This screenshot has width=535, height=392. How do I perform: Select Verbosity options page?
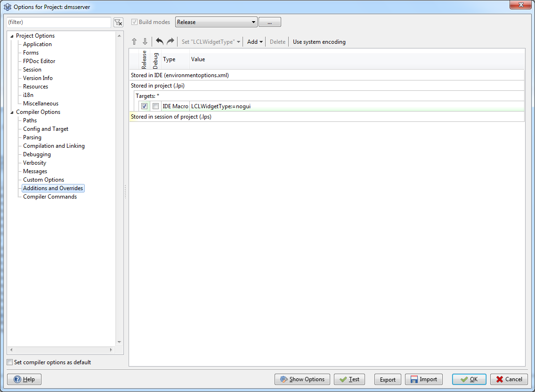34,163
